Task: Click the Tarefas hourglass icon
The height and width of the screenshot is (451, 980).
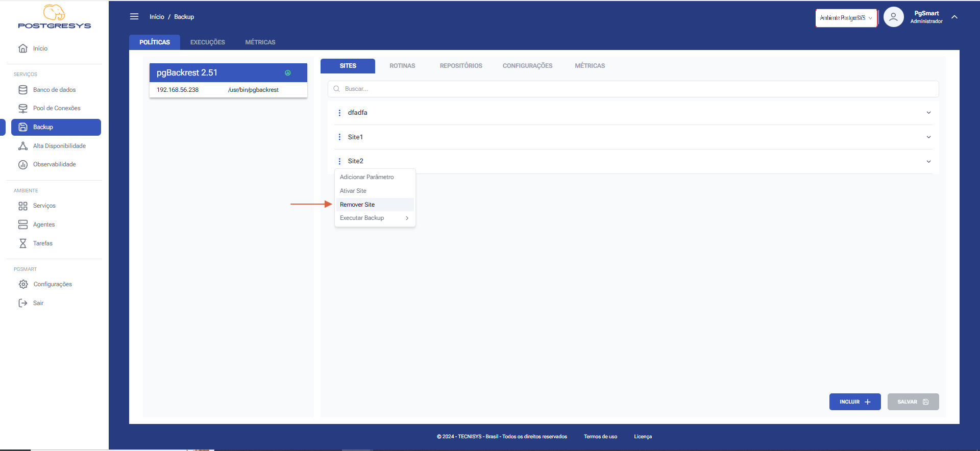Action: tap(23, 243)
